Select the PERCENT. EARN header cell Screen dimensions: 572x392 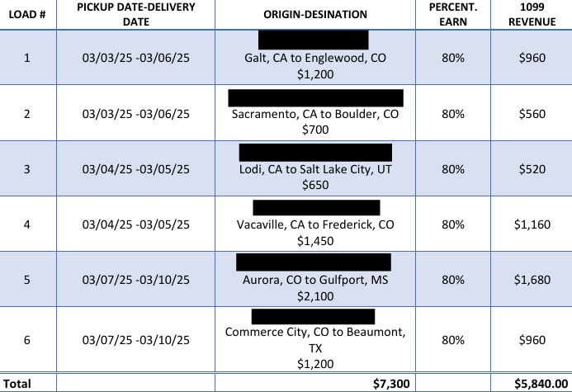[453, 15]
